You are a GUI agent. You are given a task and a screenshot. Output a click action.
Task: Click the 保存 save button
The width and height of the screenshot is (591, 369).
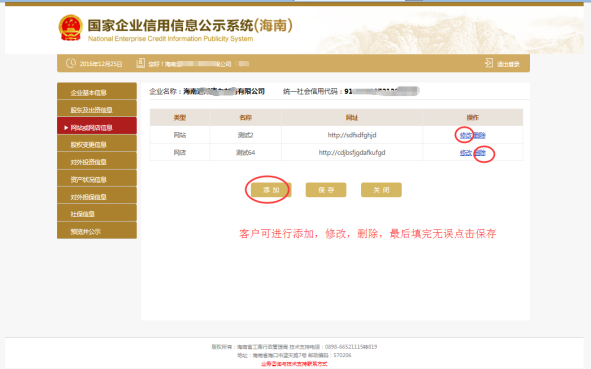326,190
